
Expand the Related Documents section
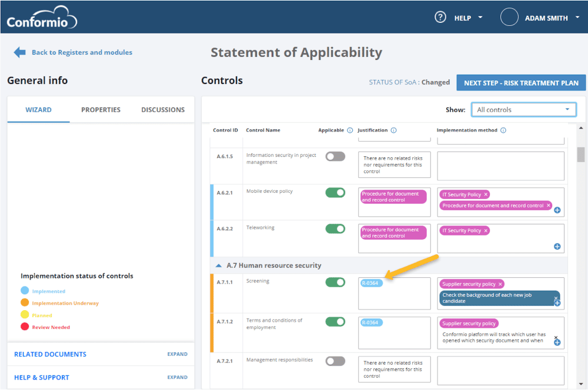pos(178,354)
